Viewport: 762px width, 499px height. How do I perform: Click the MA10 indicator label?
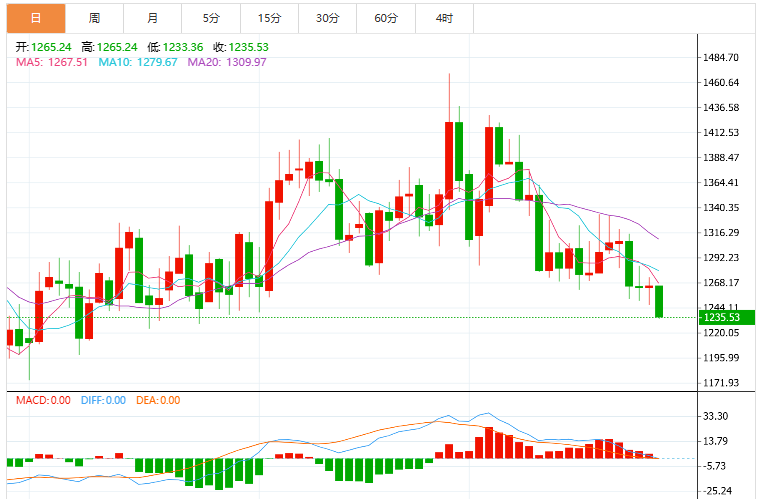[x=138, y=62]
